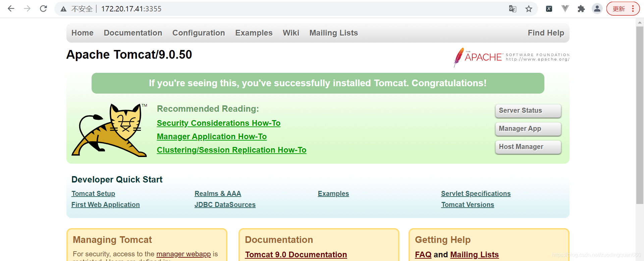Open the gray V extension icon
This screenshot has width=644, height=261.
565,9
